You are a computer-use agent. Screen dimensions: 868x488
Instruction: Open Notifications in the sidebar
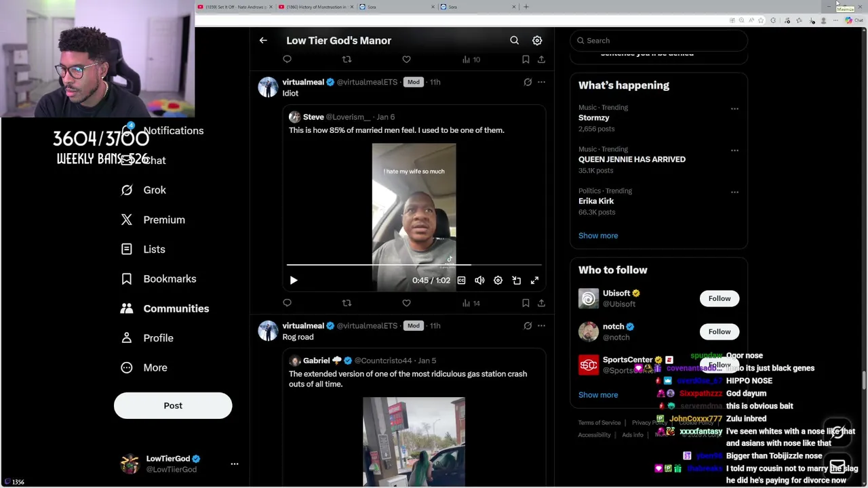(163, 131)
